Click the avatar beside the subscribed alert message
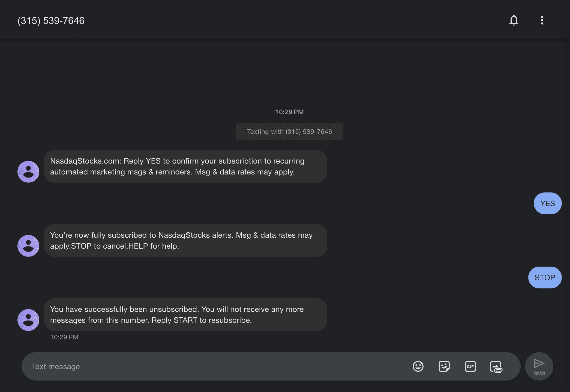This screenshot has width=570, height=392. (x=28, y=246)
